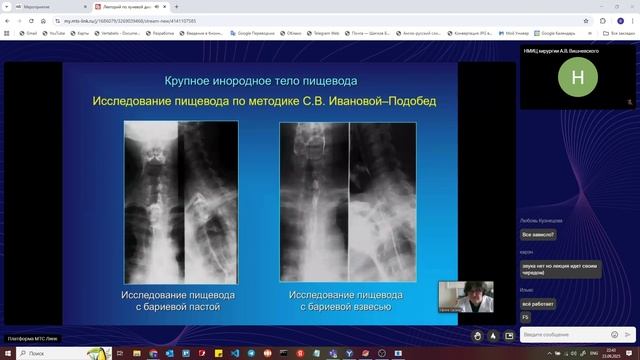Open the 'Облако' bookmark
Screen dimensions: 640x360
291,33
